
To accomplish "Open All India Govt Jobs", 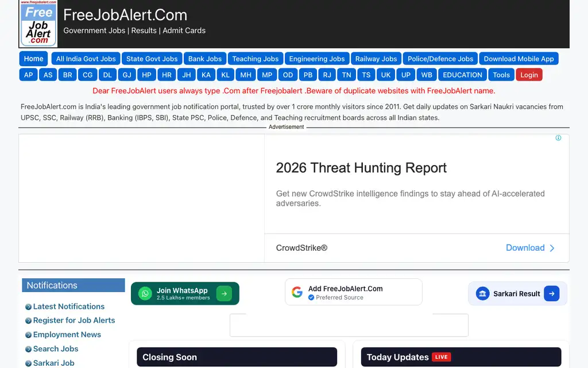I will point(86,59).
